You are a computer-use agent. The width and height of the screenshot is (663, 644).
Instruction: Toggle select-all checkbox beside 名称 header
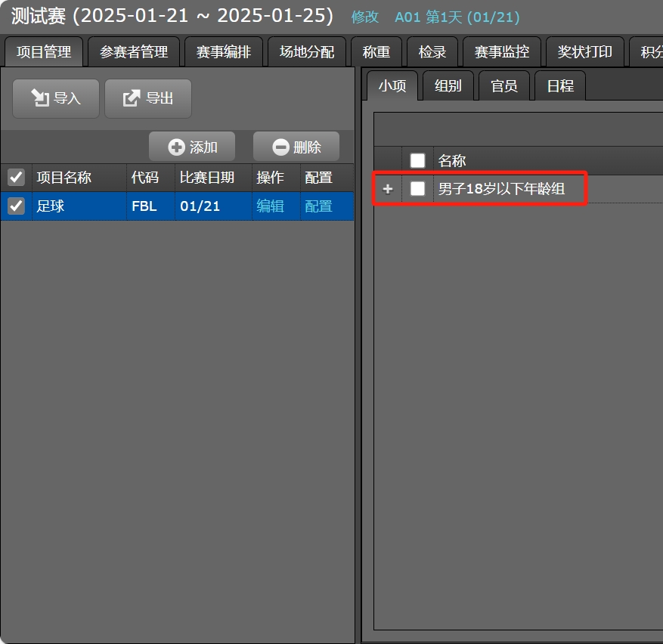[x=417, y=160]
